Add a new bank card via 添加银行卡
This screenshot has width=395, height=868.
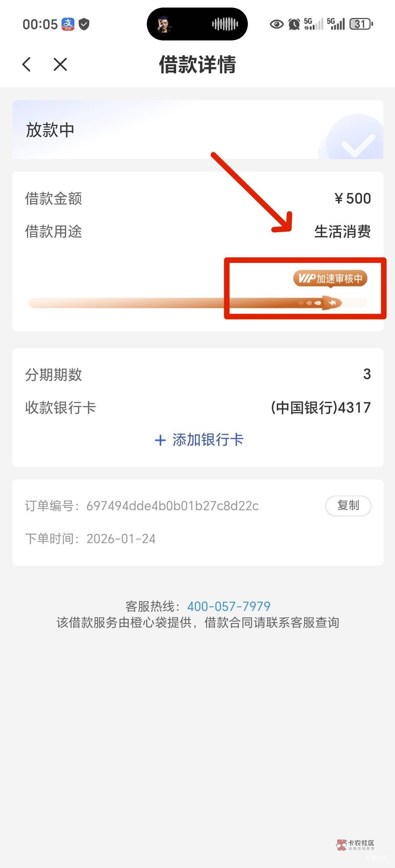pos(199,440)
